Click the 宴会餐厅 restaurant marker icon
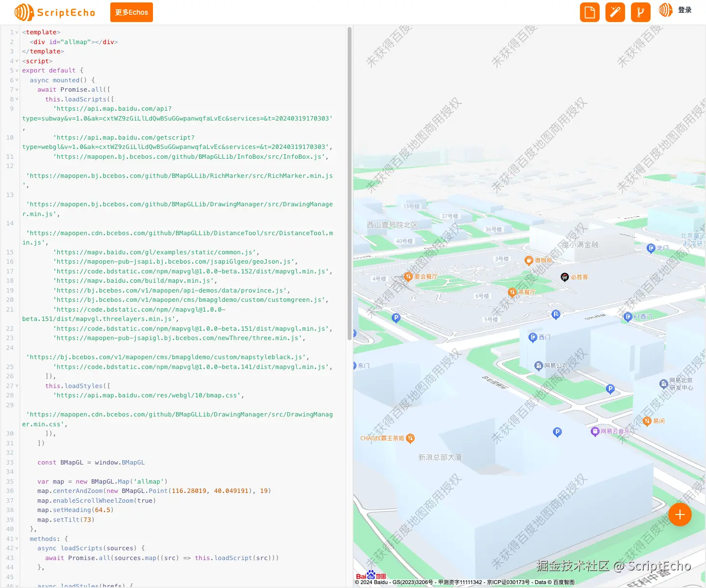This screenshot has width=706, height=588. click(x=408, y=277)
